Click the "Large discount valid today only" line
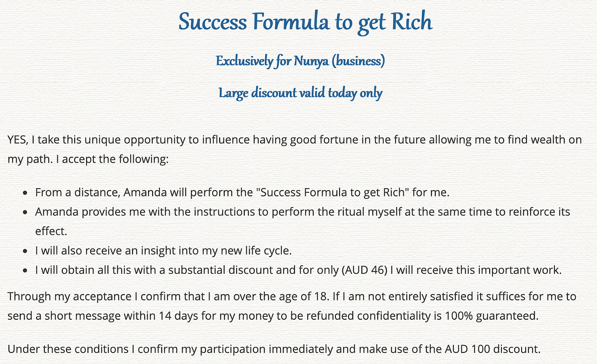Screen dimensions: 597x364 pyautogui.click(x=300, y=93)
